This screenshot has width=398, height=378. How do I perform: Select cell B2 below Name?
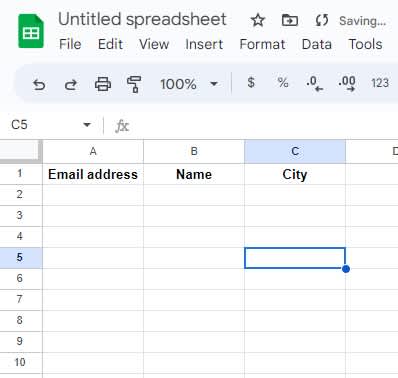coord(194,195)
